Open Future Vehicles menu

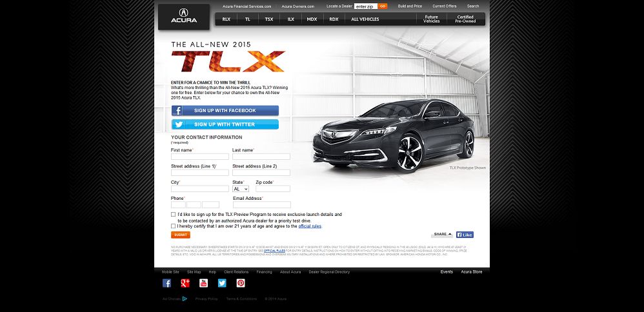[432, 19]
